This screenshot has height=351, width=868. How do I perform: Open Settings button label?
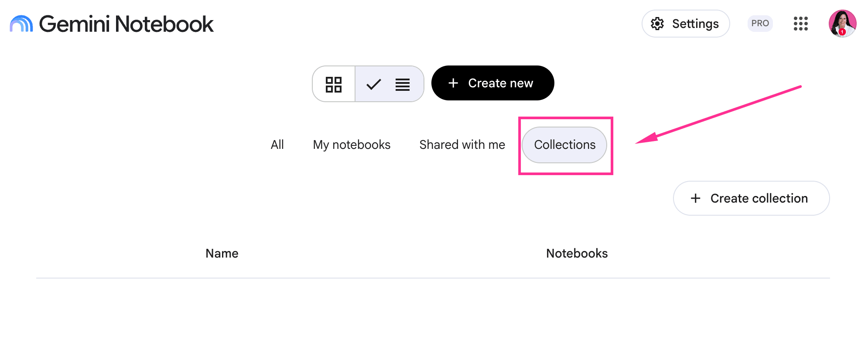[695, 24]
